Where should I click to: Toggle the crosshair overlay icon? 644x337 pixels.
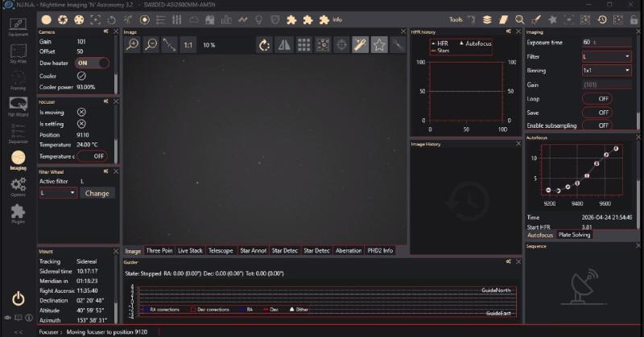coord(341,45)
